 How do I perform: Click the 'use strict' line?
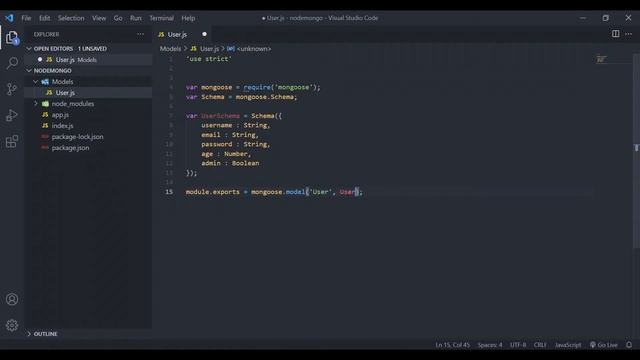tap(209, 59)
